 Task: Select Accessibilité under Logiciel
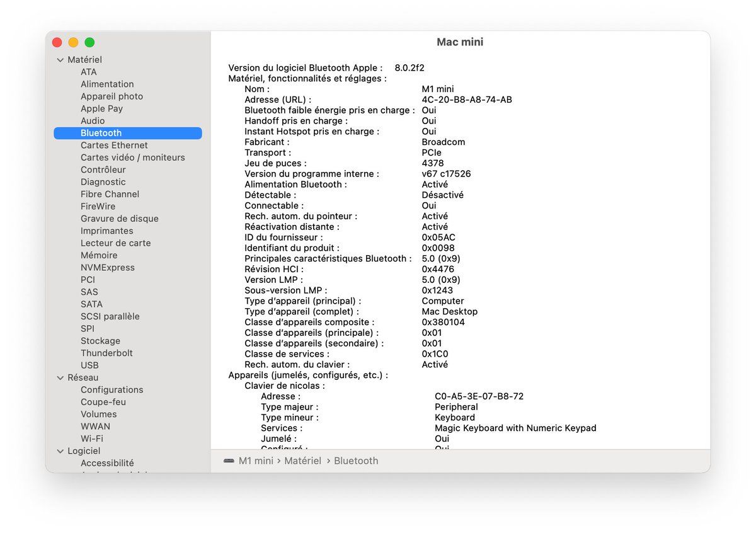(x=107, y=463)
